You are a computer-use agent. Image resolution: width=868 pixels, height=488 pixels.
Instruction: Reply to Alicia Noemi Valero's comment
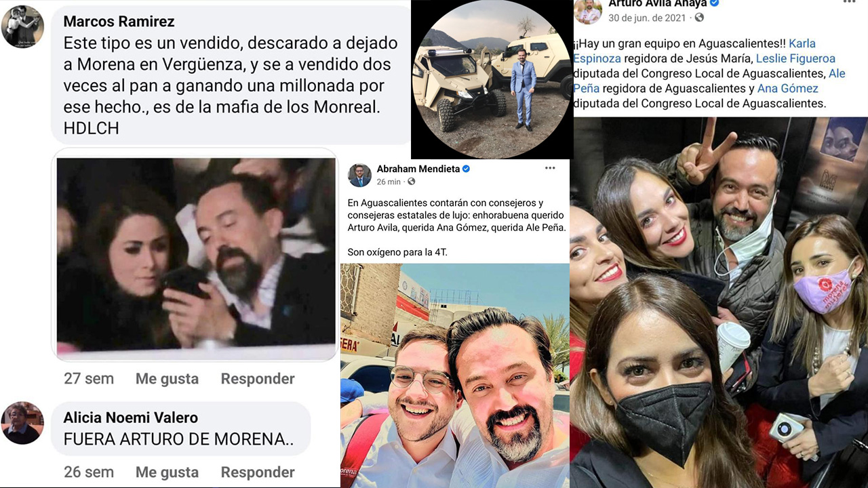[258, 472]
